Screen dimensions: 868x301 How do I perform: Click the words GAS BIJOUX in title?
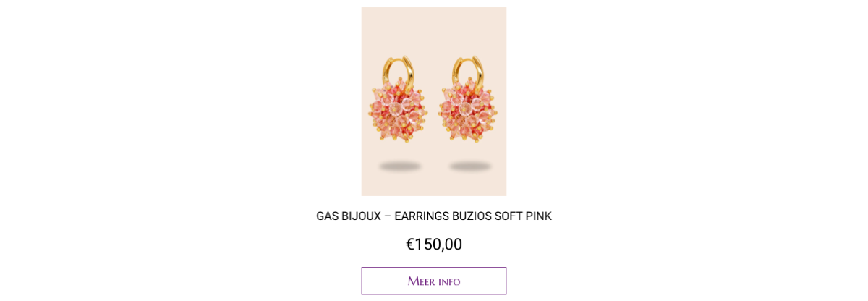point(349,216)
